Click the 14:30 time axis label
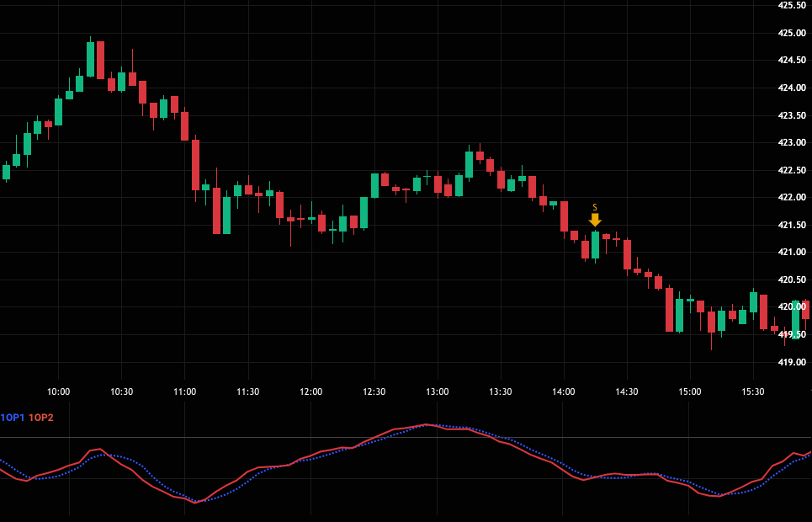Image resolution: width=812 pixels, height=522 pixels. tap(627, 391)
